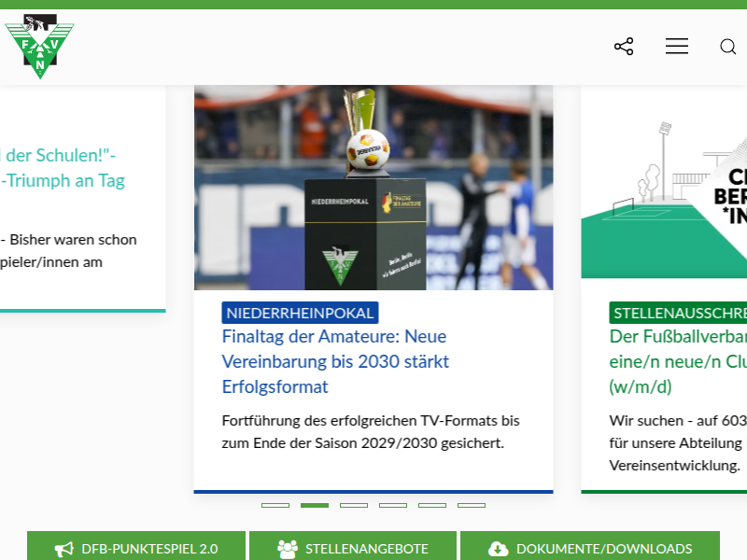Click the FVN logo in header
This screenshot has height=560, width=747.
(x=39, y=47)
